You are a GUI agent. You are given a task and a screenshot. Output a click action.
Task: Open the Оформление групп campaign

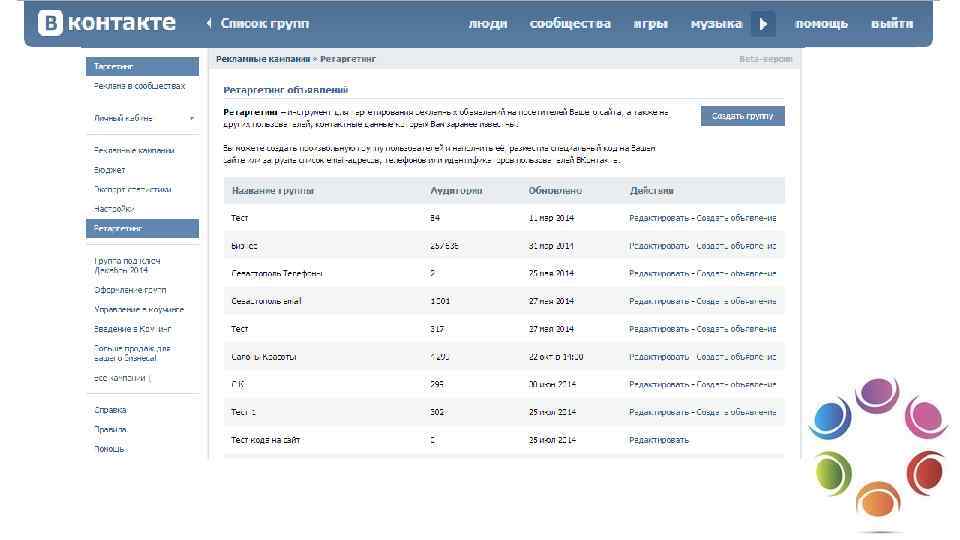[130, 290]
